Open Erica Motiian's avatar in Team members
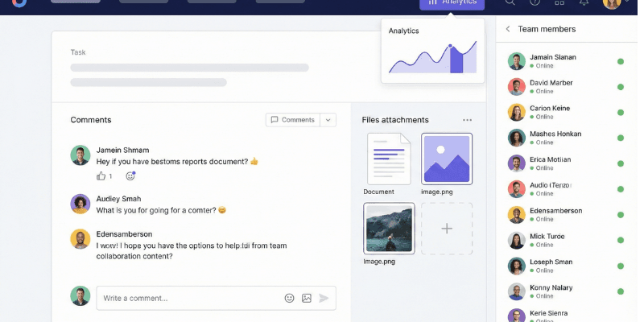The width and height of the screenshot is (644, 322). [x=516, y=163]
